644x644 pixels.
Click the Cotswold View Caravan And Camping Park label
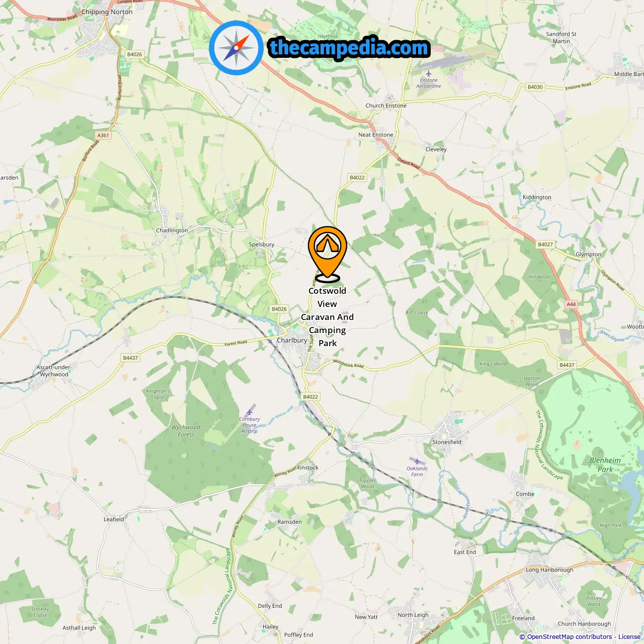pyautogui.click(x=328, y=317)
